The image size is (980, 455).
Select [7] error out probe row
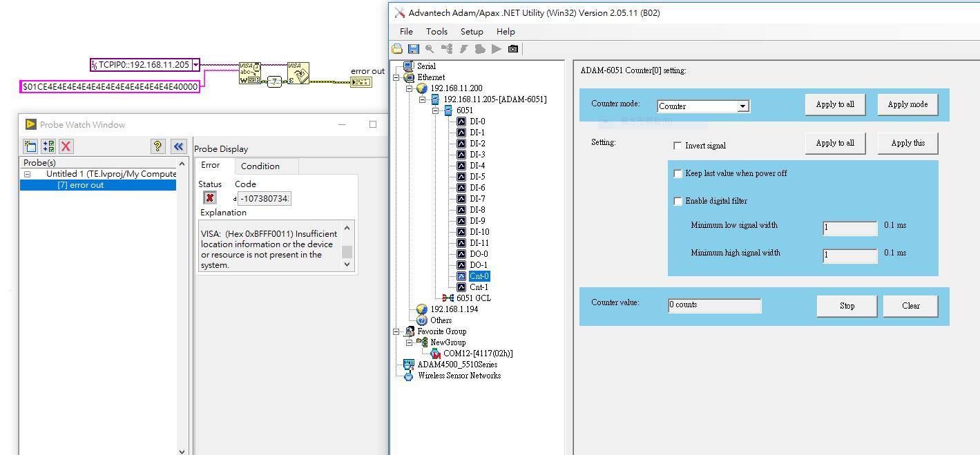point(98,185)
